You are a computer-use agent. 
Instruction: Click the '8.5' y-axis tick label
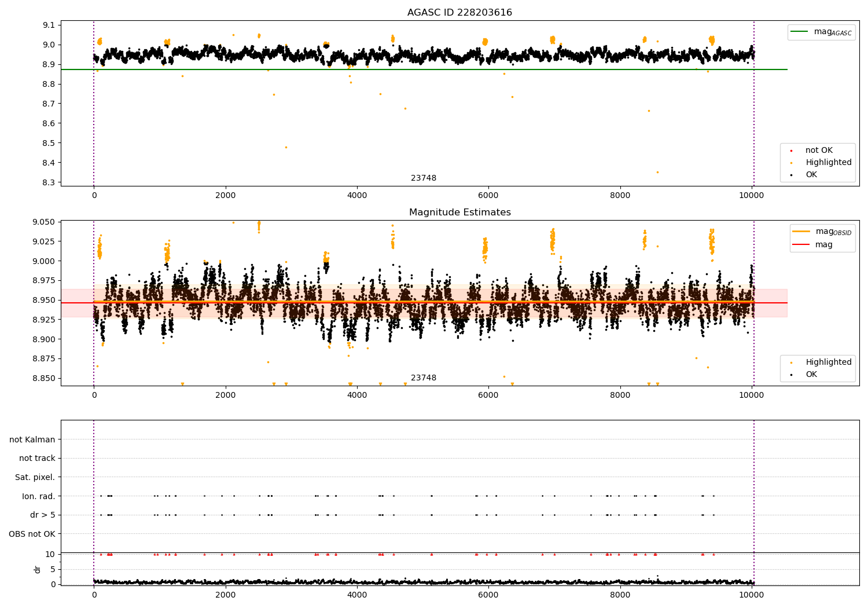tap(49, 143)
